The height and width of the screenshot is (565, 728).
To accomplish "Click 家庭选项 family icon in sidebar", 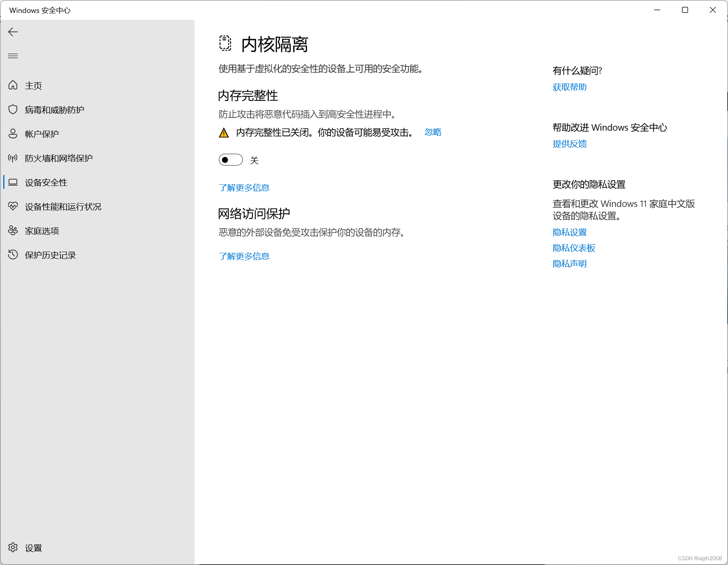I will point(13,230).
